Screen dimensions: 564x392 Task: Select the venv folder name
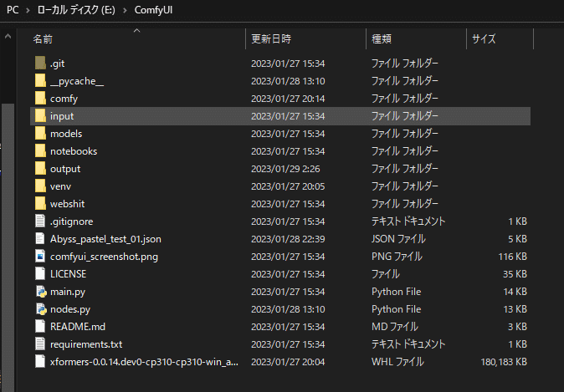click(x=61, y=186)
